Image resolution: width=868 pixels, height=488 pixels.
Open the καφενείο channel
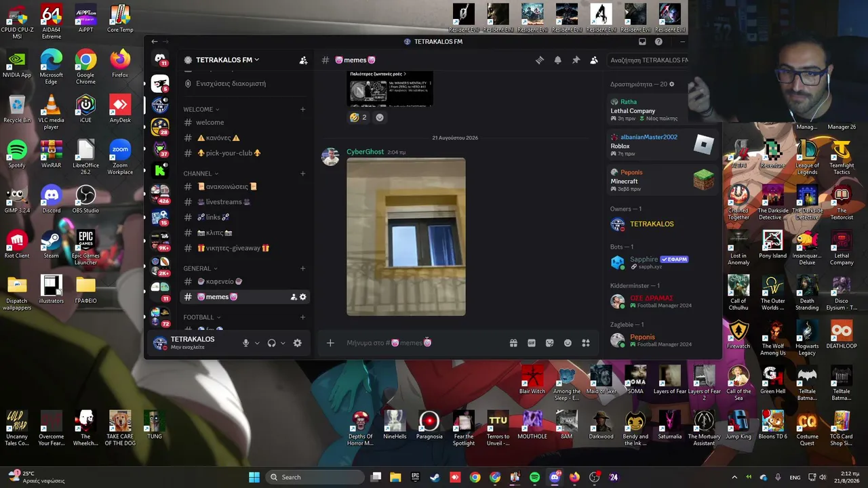click(x=244, y=281)
